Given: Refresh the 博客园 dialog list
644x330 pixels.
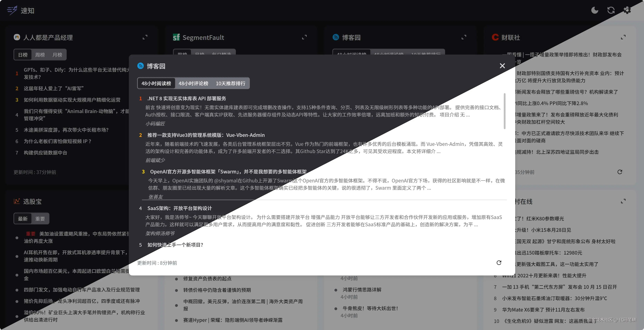Looking at the screenshot, I should [x=499, y=263].
